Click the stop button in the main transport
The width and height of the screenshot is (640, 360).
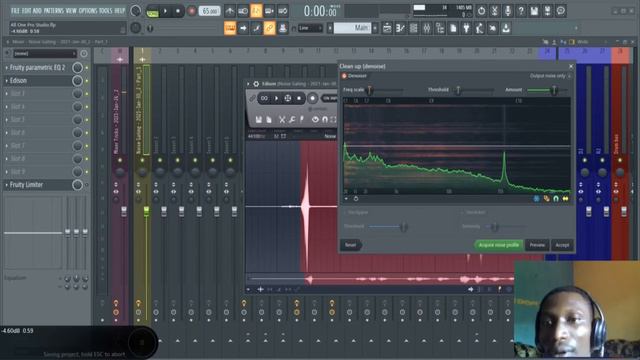[178, 11]
